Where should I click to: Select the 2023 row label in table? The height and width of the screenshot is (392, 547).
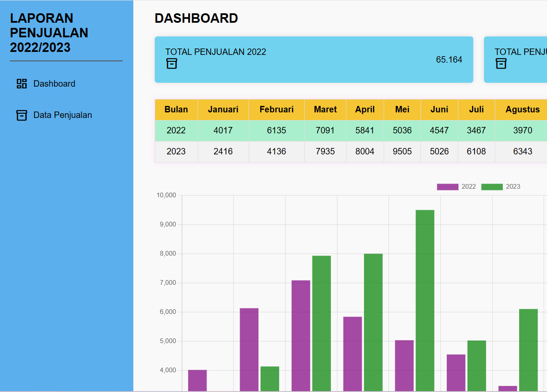tap(176, 151)
